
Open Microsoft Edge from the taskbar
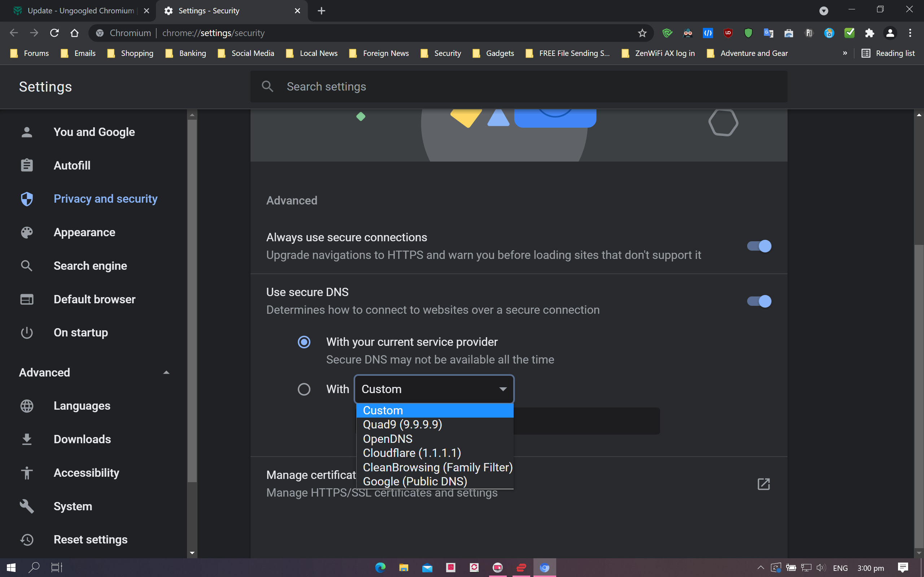click(x=380, y=568)
